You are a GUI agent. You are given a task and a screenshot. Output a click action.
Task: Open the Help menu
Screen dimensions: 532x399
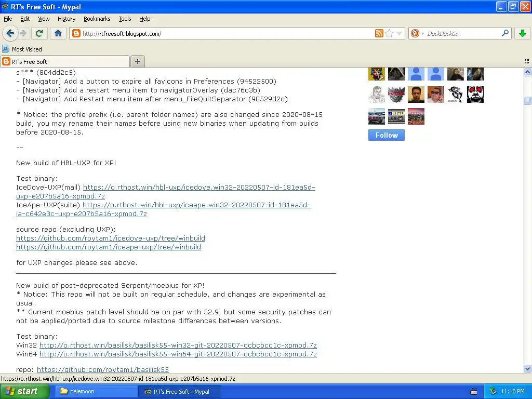[145, 19]
